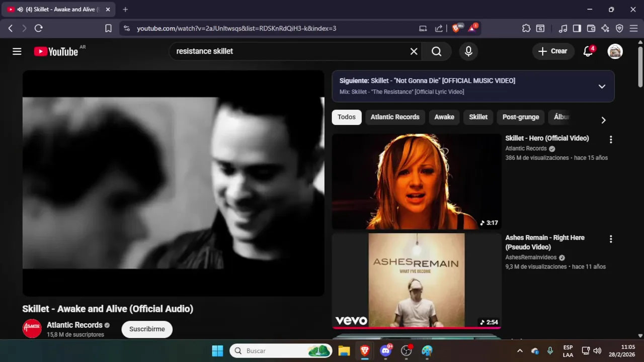Click the taskbar Buscar search box
Viewport: 644px width, 362px height.
point(281,350)
